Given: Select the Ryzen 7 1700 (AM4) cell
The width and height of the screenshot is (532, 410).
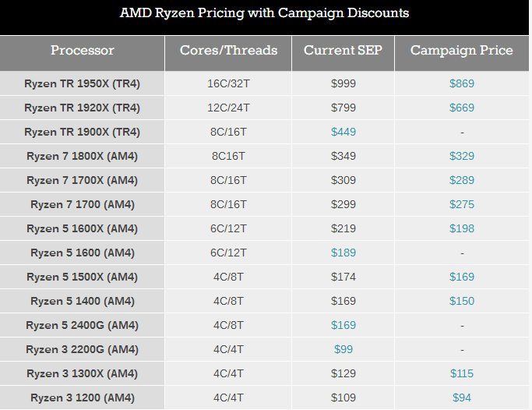Looking at the screenshot, I should pos(83,204).
